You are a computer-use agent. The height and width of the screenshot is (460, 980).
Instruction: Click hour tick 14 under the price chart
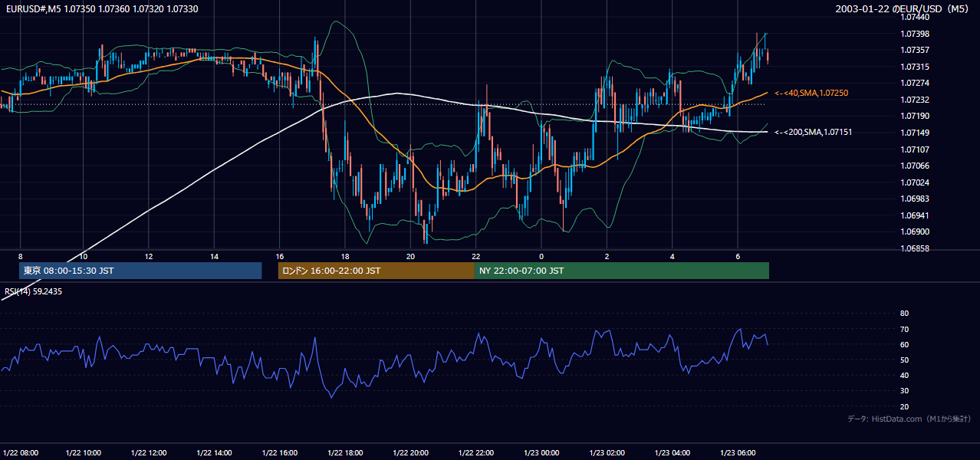tap(215, 256)
